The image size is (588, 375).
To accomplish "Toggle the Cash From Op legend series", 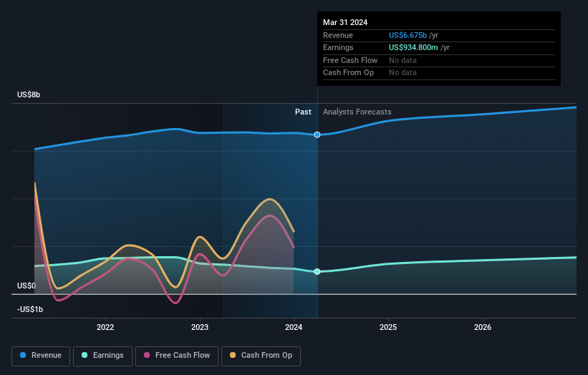I will [261, 356].
